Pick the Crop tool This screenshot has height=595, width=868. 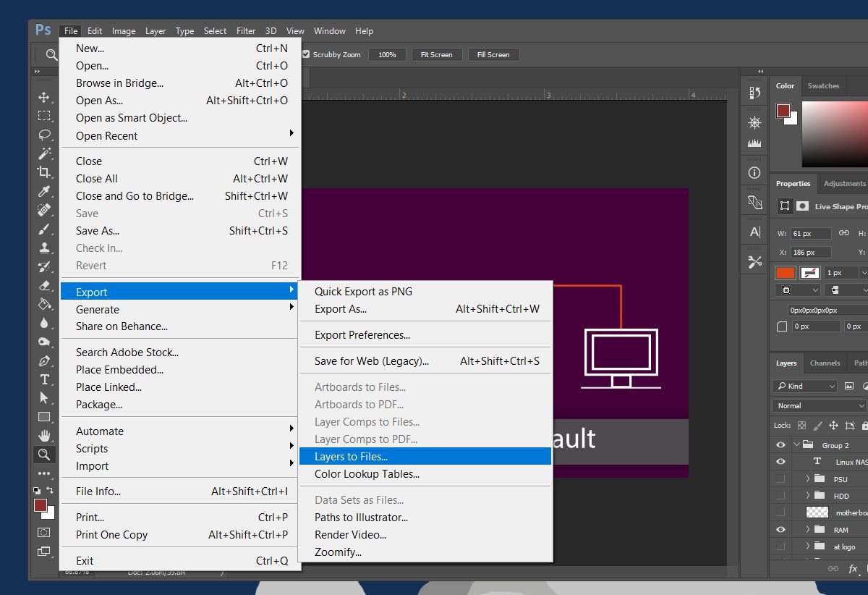(x=44, y=172)
